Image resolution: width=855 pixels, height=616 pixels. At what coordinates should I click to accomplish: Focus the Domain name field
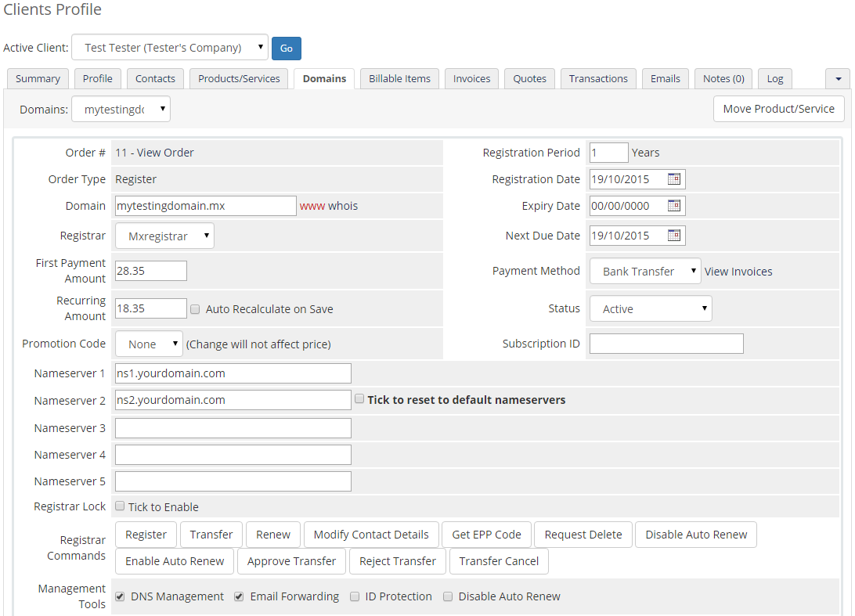206,206
